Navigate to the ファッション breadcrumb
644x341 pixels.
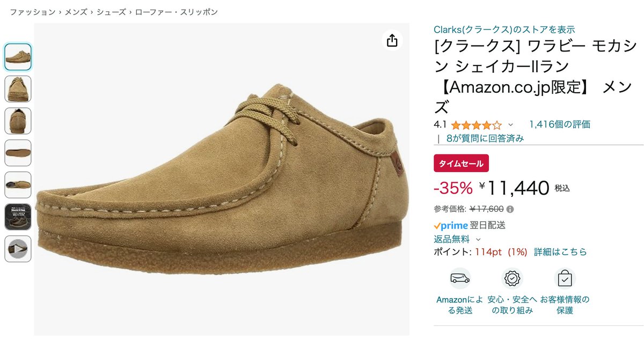click(x=31, y=11)
